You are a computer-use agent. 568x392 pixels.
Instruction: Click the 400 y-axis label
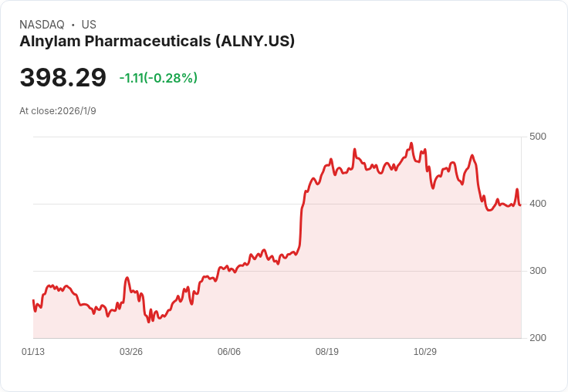click(x=538, y=204)
